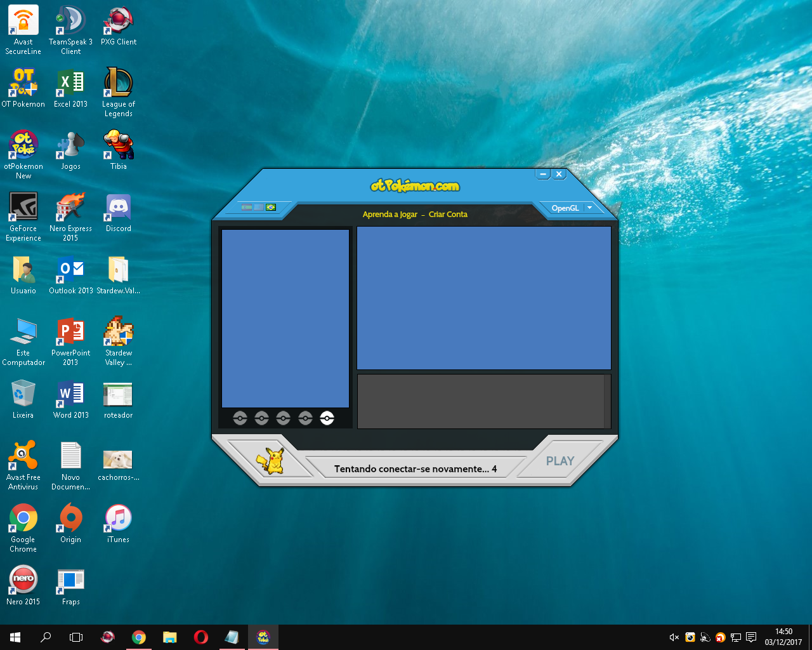Select the third pokeball slide indicator
The height and width of the screenshot is (650, 812).
coord(283,418)
